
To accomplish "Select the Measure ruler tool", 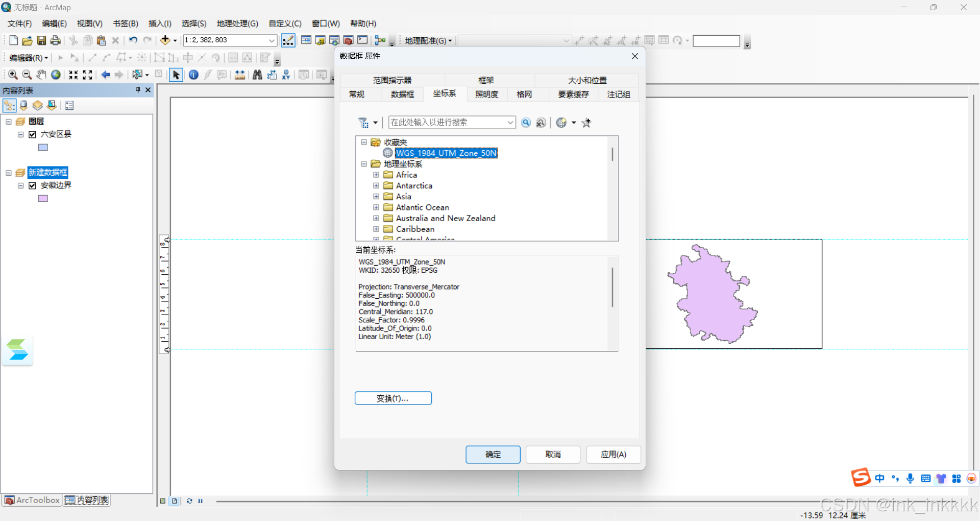I will [x=240, y=75].
